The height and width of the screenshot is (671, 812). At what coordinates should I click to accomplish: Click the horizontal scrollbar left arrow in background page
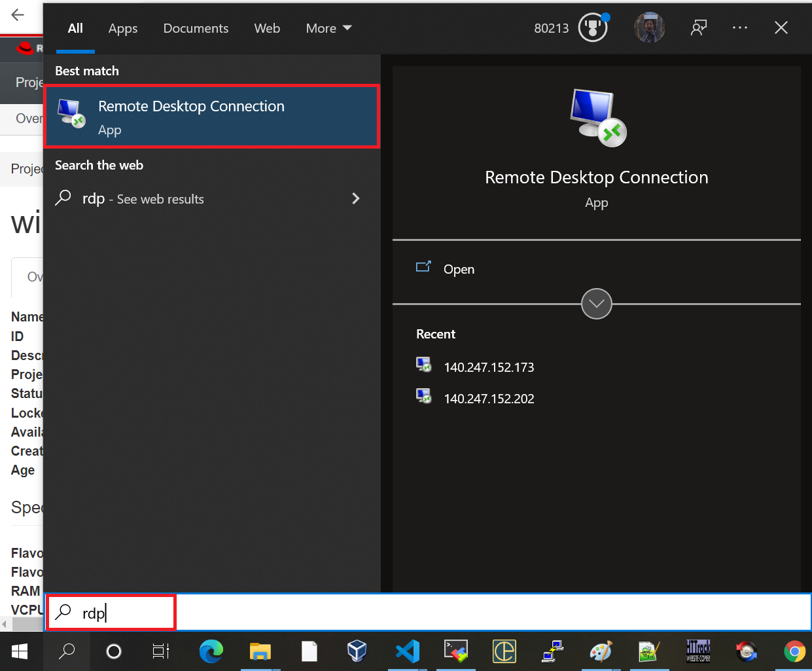pos(5,625)
